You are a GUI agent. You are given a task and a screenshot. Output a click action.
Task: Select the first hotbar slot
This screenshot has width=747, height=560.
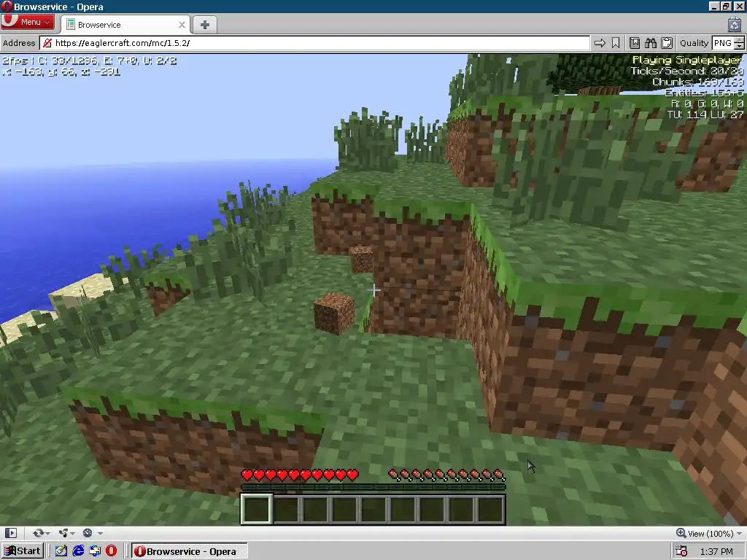(257, 509)
